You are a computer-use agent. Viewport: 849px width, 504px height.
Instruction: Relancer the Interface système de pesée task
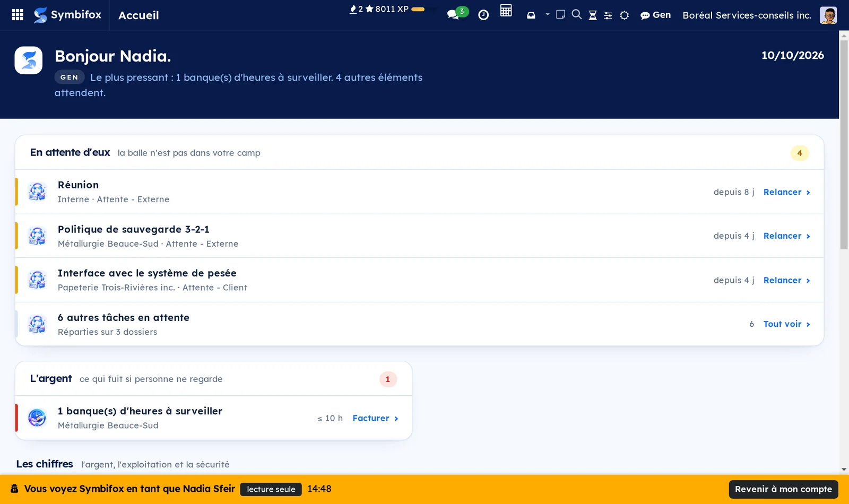787,280
